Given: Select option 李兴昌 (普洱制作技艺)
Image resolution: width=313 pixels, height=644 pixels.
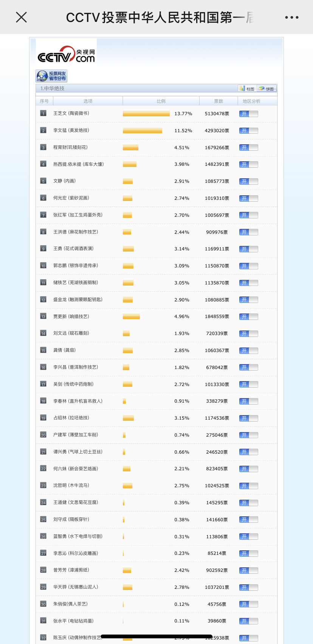Looking at the screenshot, I should (76, 367).
